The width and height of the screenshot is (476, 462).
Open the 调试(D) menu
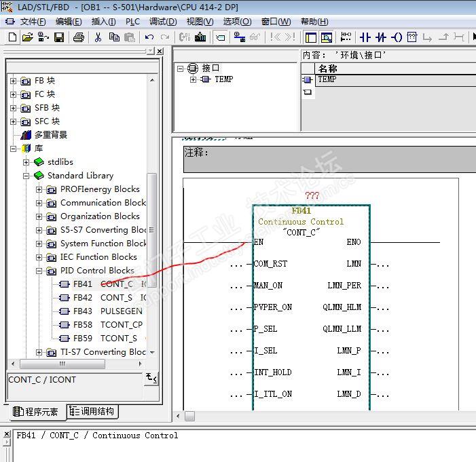coord(162,22)
